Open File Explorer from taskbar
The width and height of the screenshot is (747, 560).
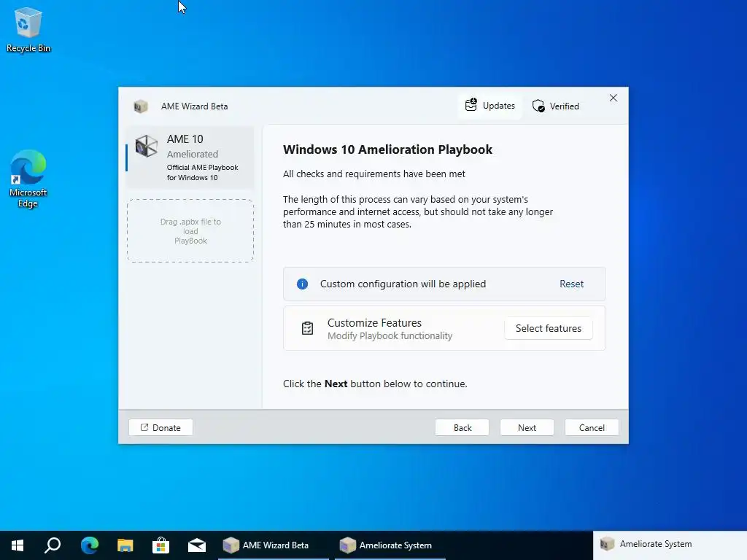(125, 545)
